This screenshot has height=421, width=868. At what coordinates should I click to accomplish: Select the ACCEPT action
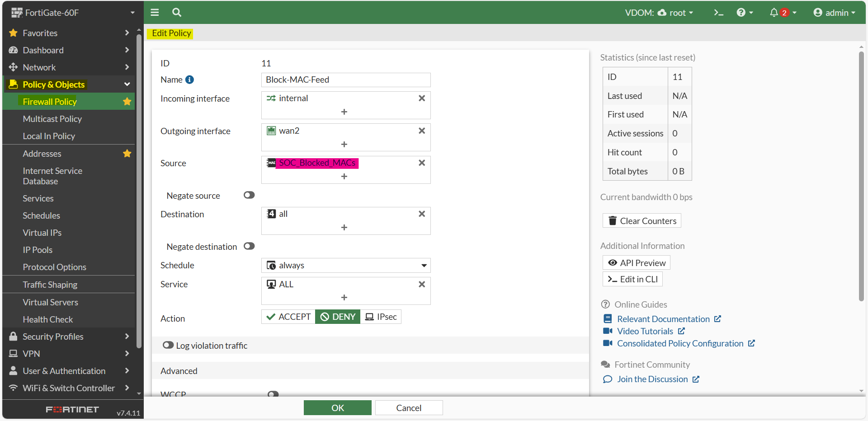coord(288,317)
